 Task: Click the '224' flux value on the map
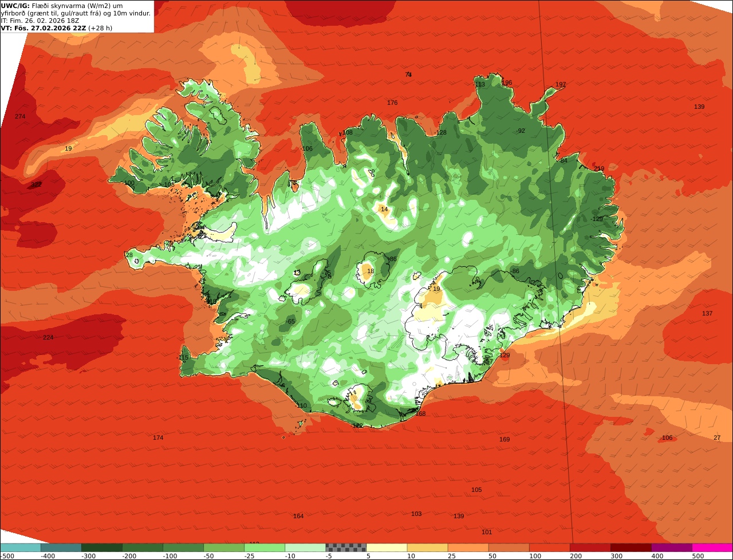[48, 337]
